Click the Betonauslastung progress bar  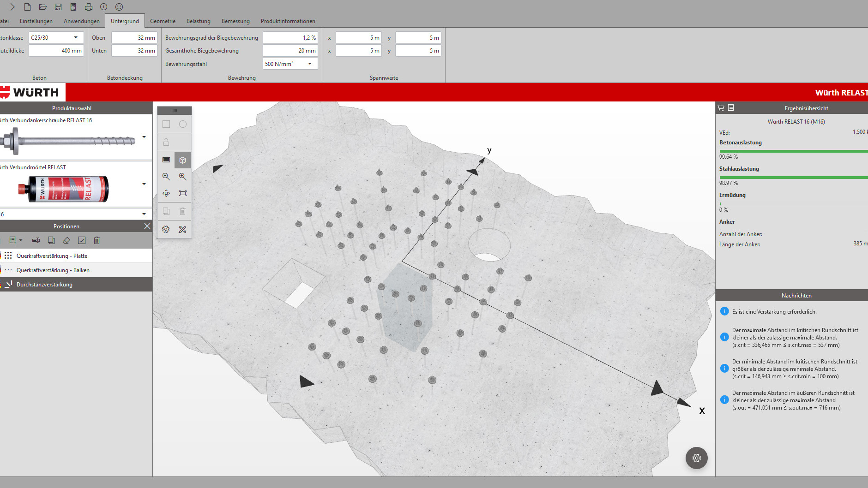[x=794, y=151]
